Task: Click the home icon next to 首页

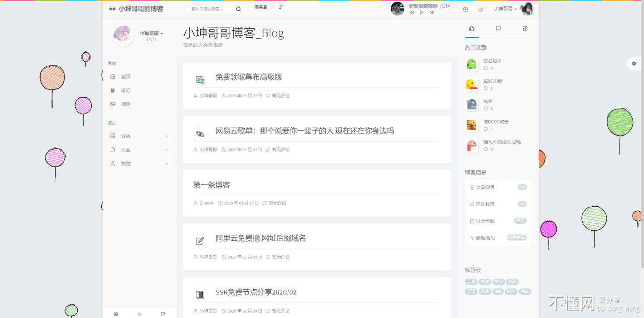Action: [x=113, y=76]
